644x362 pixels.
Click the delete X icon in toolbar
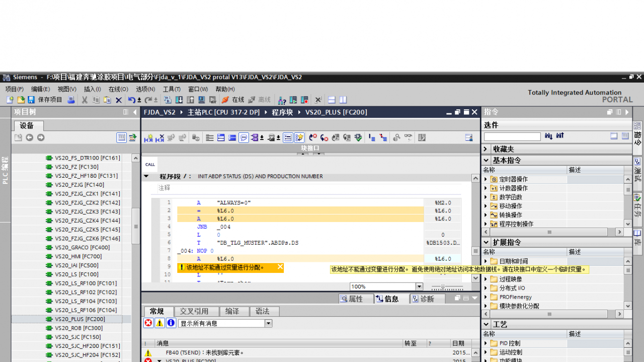pos(119,100)
